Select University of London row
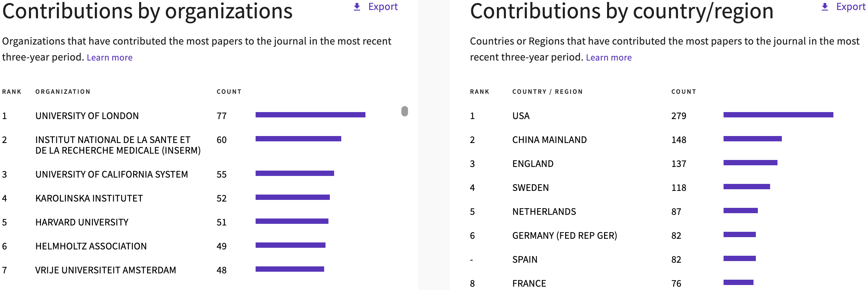Image resolution: width=868 pixels, height=290 pixels. (87, 116)
